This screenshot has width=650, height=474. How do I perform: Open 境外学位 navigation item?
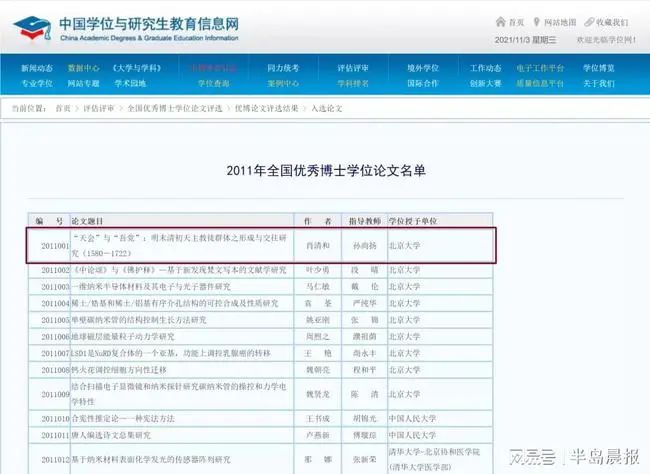(423, 68)
